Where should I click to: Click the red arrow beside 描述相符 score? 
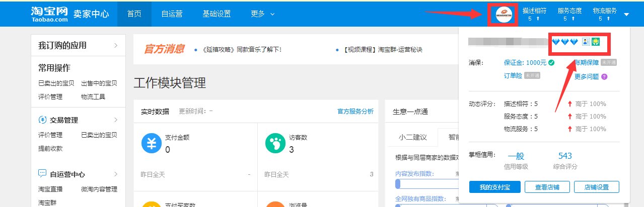569,104
